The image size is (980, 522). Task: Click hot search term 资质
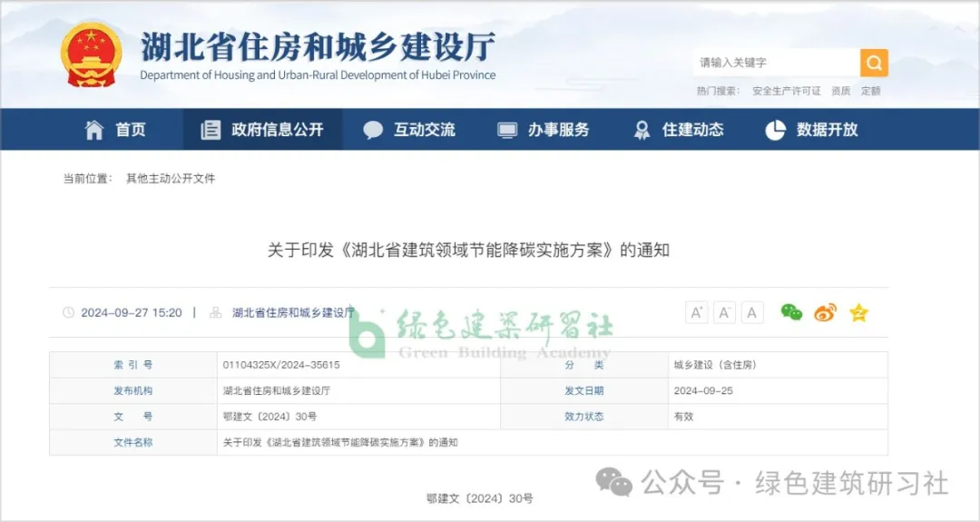pos(841,91)
